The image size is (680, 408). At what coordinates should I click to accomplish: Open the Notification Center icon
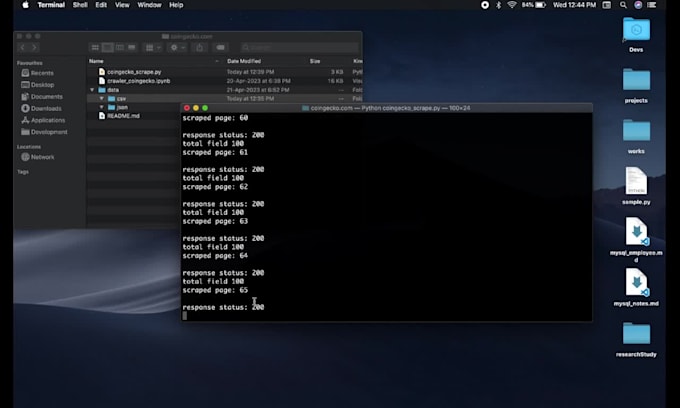(652, 5)
